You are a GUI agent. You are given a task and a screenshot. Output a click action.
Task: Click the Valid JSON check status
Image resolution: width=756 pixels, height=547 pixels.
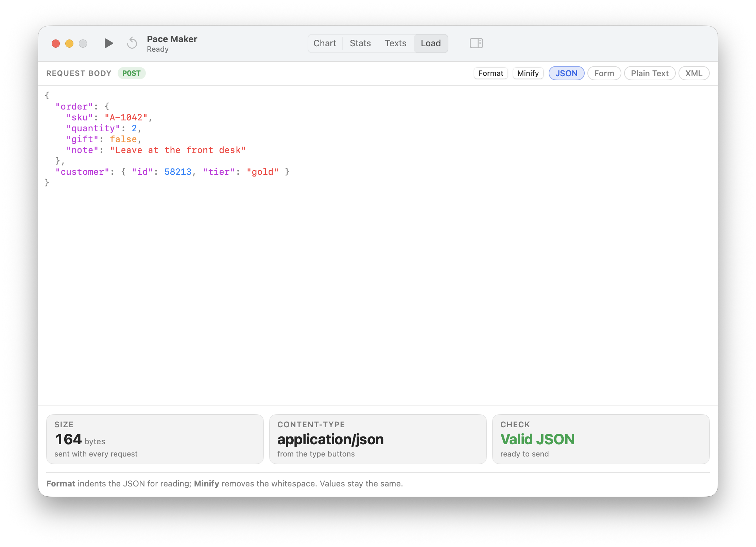(x=537, y=439)
